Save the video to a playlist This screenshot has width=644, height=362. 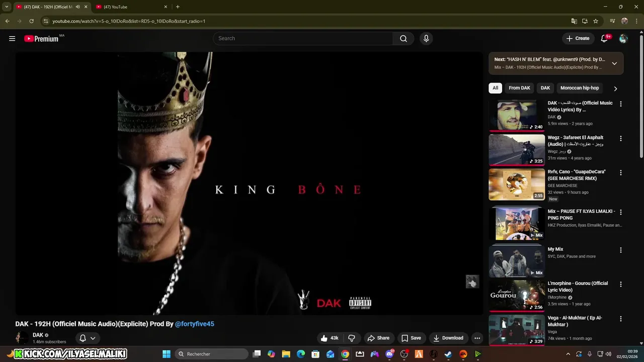[411, 338]
